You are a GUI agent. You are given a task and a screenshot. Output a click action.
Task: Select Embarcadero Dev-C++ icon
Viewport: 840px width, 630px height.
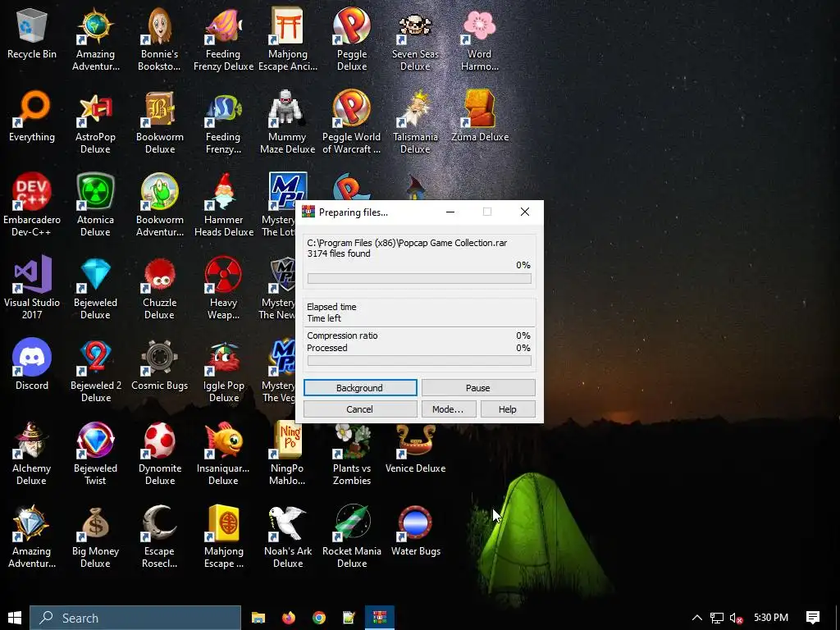[32, 205]
